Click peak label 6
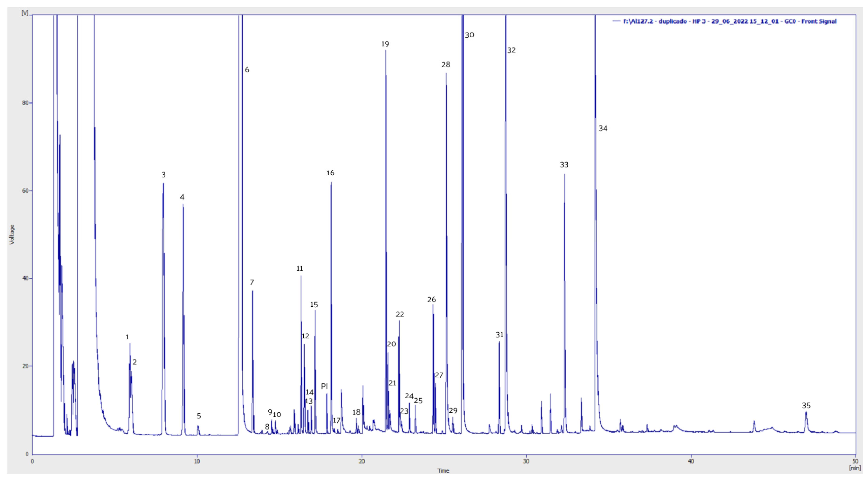 tap(247, 70)
